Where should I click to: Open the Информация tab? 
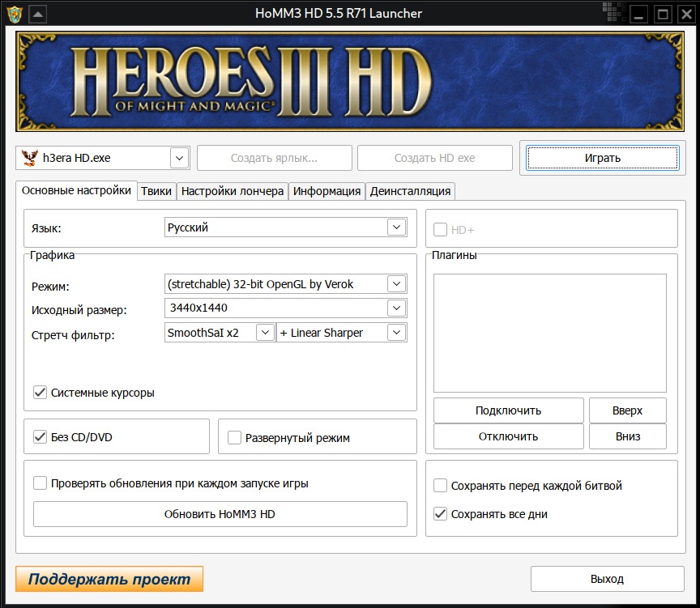(327, 191)
